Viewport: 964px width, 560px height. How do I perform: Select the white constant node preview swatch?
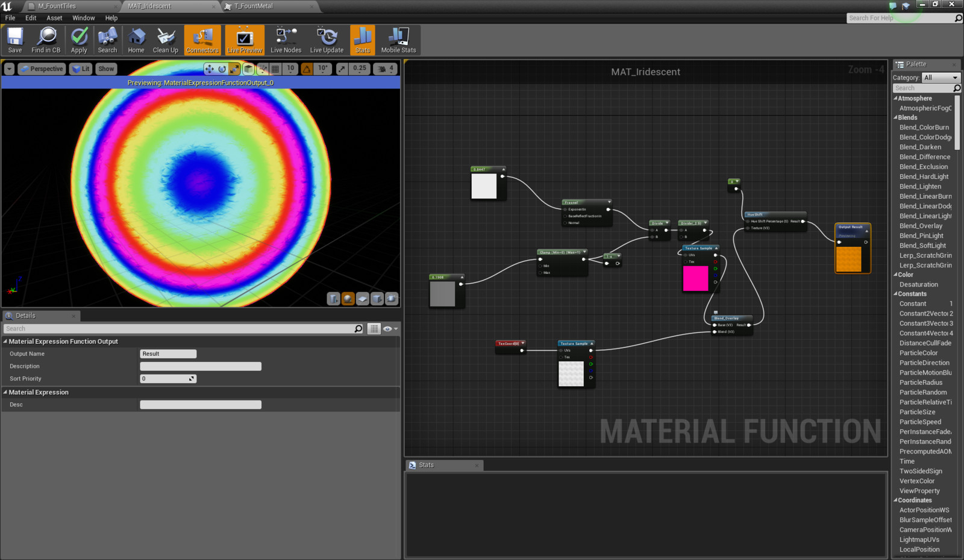point(484,186)
